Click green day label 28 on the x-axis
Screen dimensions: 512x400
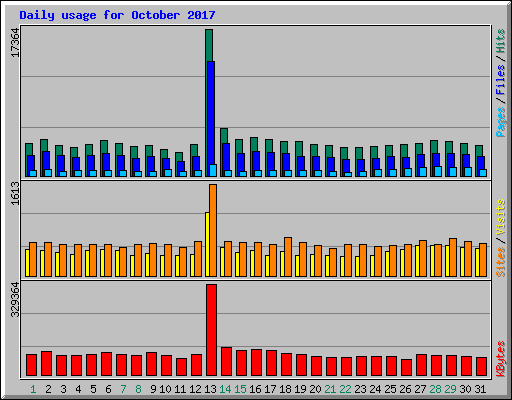[435, 389]
